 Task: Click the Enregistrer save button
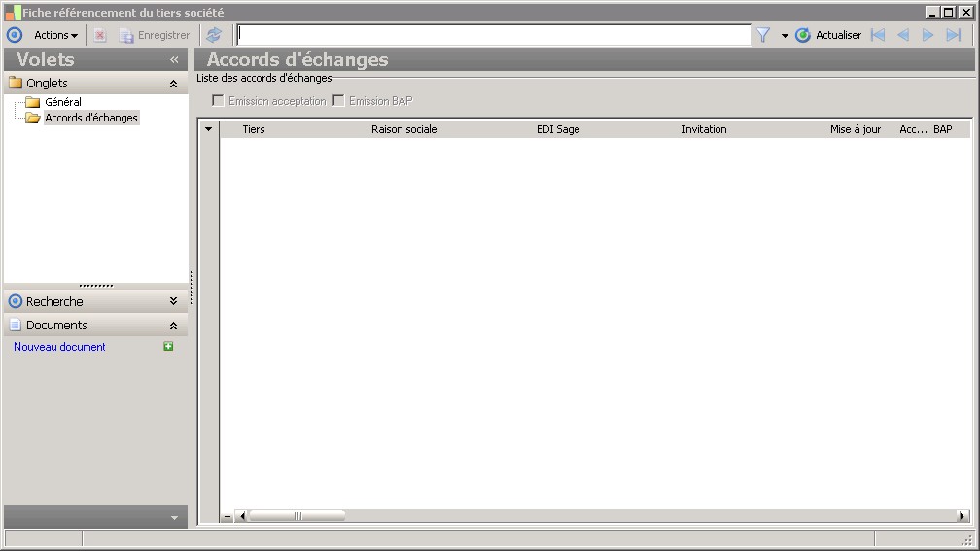155,35
